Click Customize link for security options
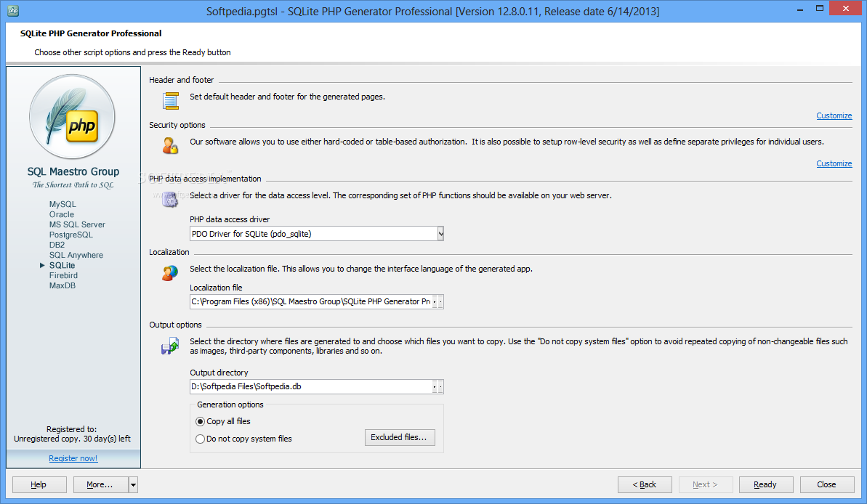 point(834,163)
